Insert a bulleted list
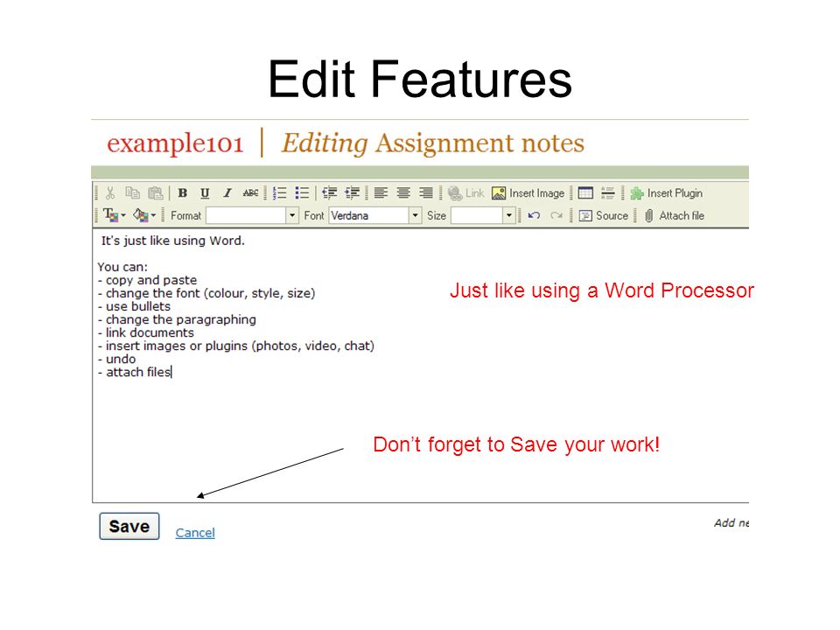Screen dimensions: 840x630 coord(302,192)
